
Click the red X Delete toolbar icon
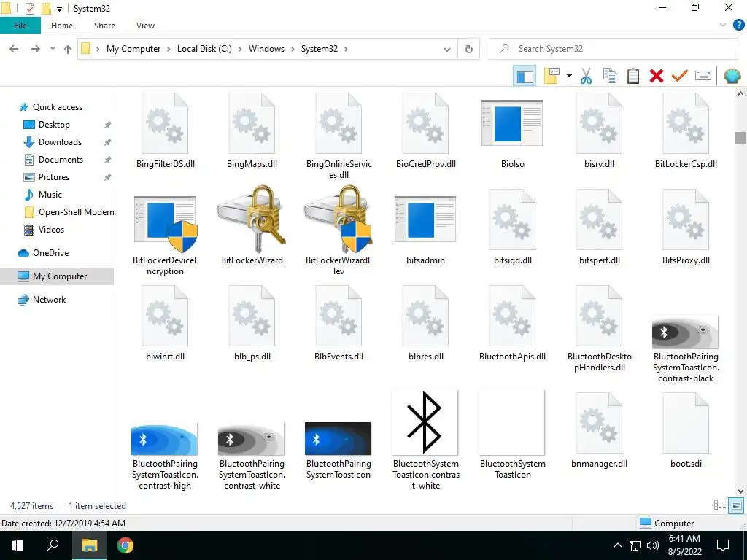point(656,76)
